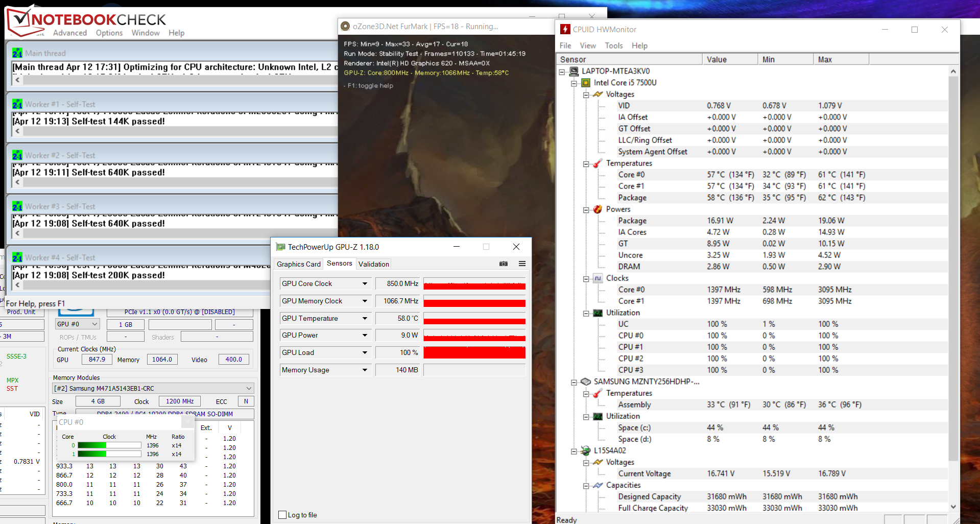Open the GPU Memory Clock sensor dropdown

365,301
